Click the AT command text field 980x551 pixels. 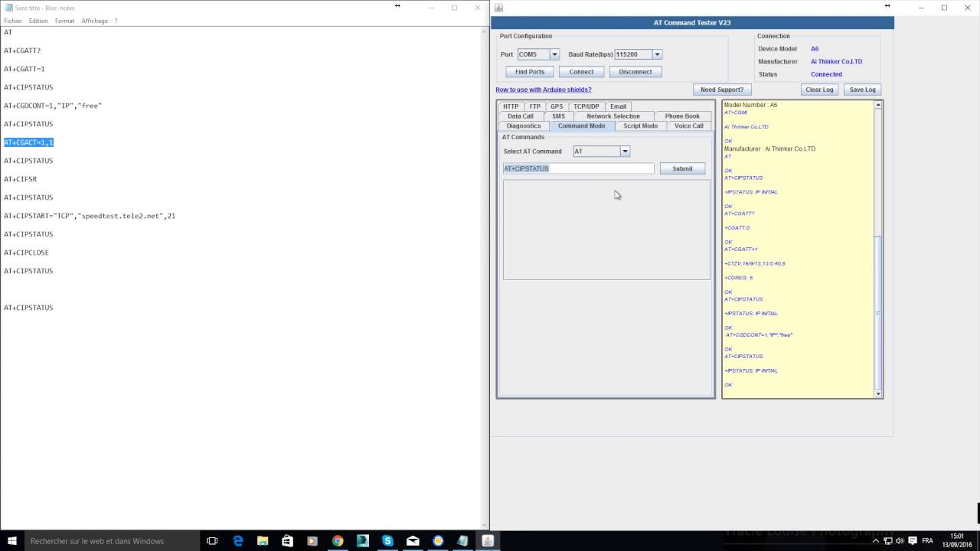(x=578, y=168)
